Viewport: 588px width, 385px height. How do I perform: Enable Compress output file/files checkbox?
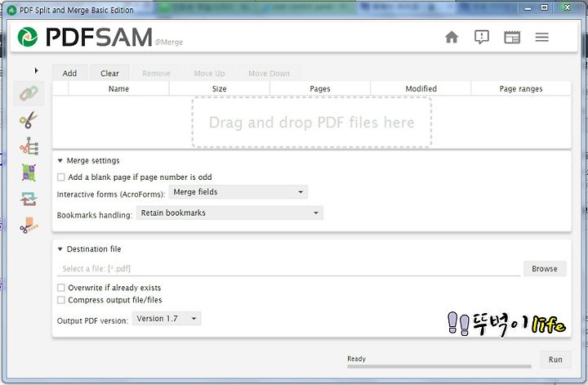pyautogui.click(x=60, y=300)
